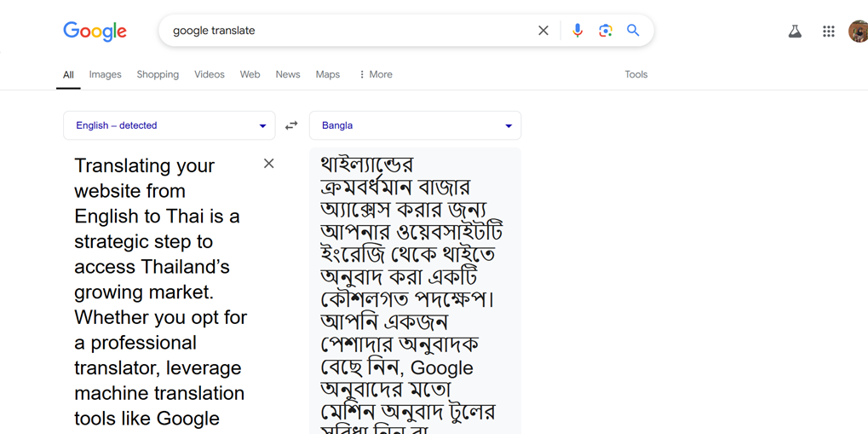Clear the search box text
Image resolution: width=868 pixels, height=434 pixels.
(543, 31)
